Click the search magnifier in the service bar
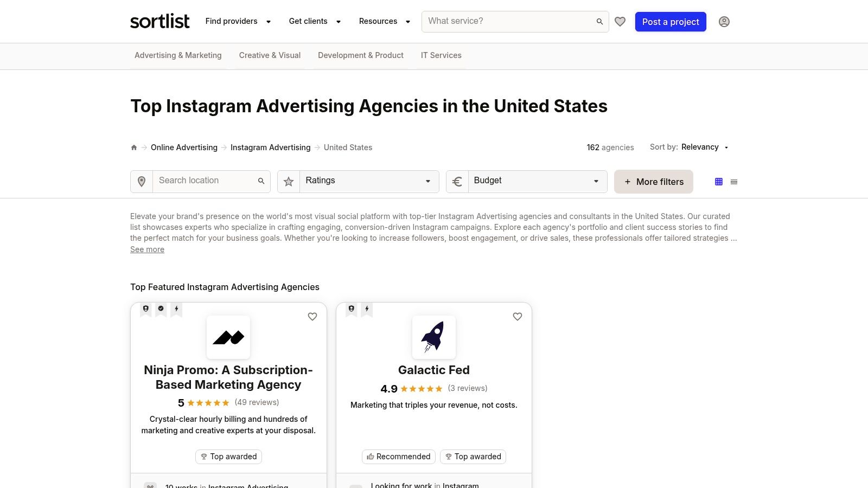The height and width of the screenshot is (488, 868). click(x=599, y=21)
